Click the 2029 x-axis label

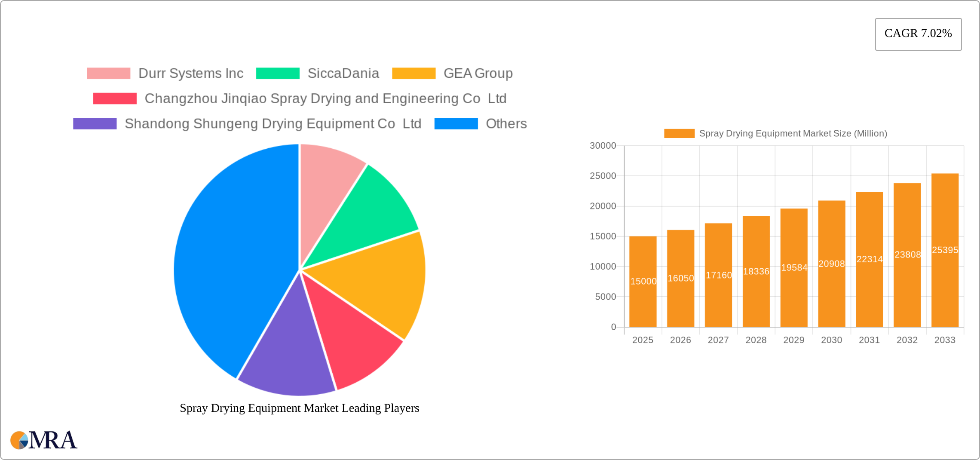pos(794,340)
